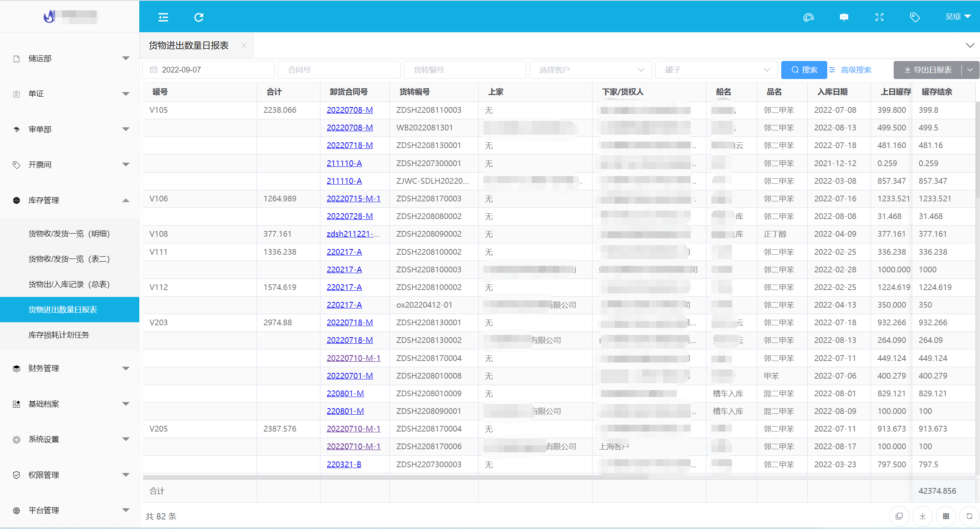Image resolution: width=980 pixels, height=529 pixels.
Task: Click the 基础档案 grid icon
Action: [16, 404]
